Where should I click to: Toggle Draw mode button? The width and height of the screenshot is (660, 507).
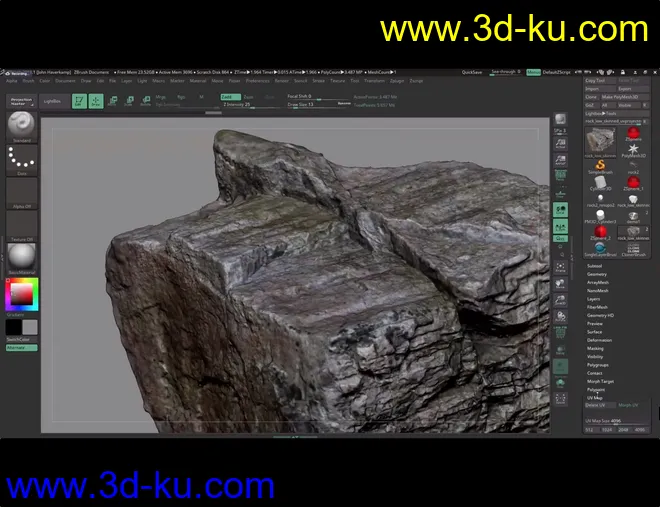[96, 101]
